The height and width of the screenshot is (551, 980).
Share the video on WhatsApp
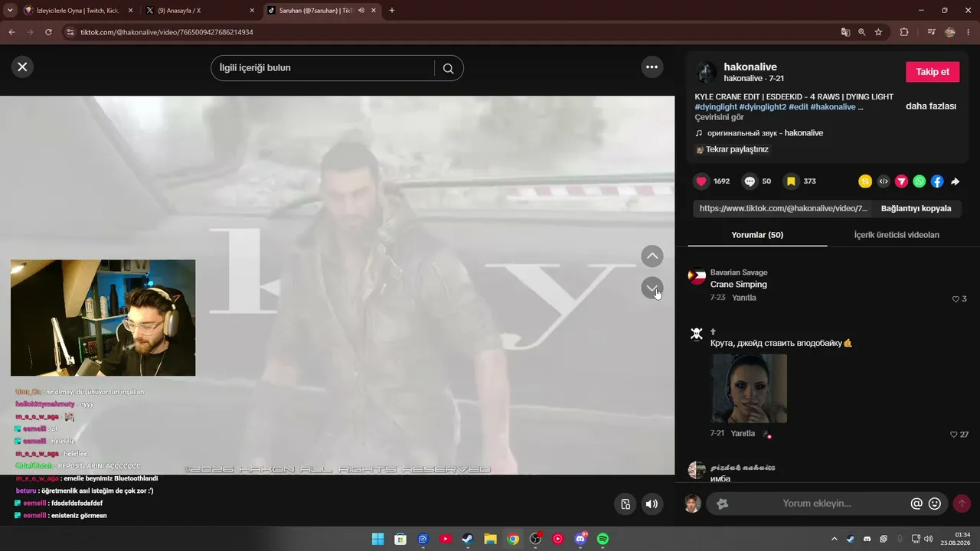click(920, 181)
